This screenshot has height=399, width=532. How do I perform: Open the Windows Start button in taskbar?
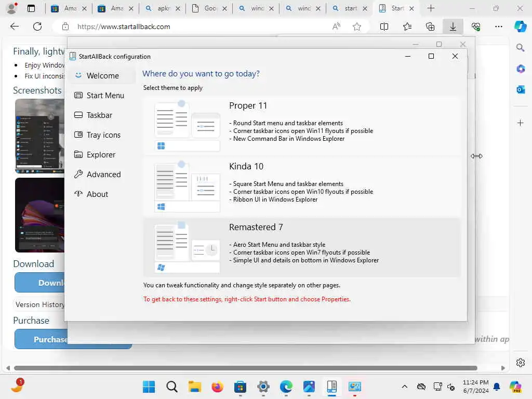[x=149, y=387]
